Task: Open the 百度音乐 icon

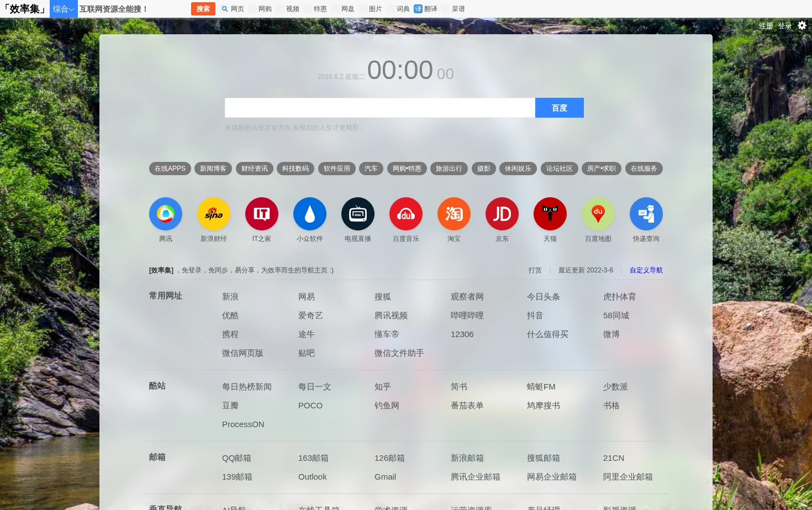Action: coord(406,214)
